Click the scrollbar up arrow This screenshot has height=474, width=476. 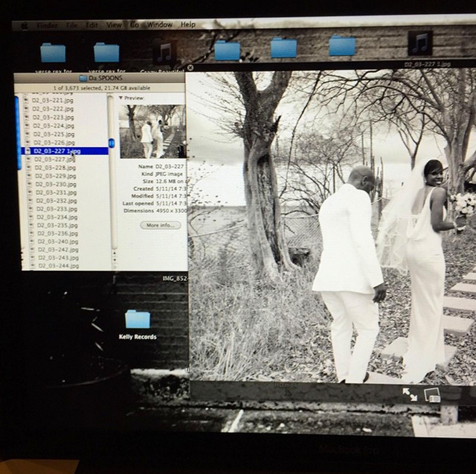pyautogui.click(x=114, y=253)
